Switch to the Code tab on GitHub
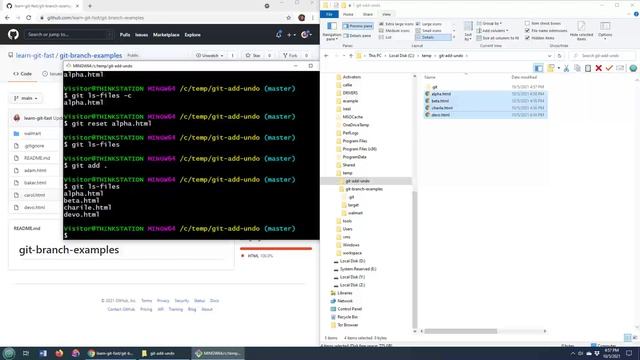The height and width of the screenshot is (360, 640). coord(22,74)
